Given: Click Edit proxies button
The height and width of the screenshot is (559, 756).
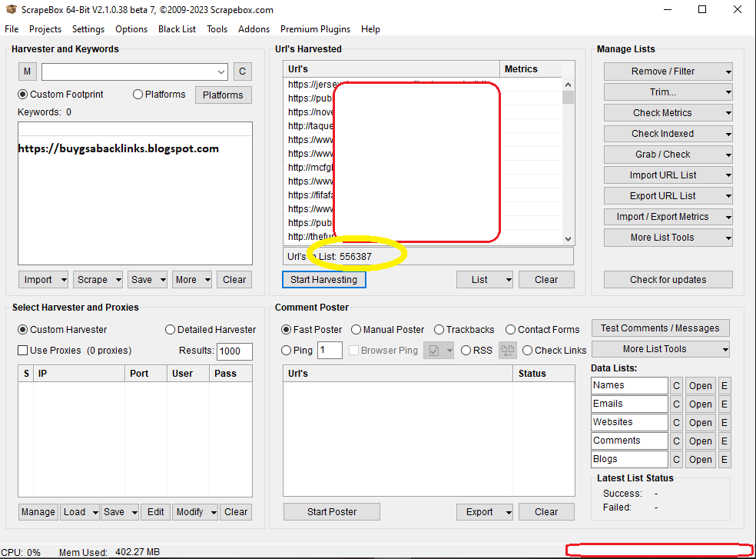Looking at the screenshot, I should (155, 511).
